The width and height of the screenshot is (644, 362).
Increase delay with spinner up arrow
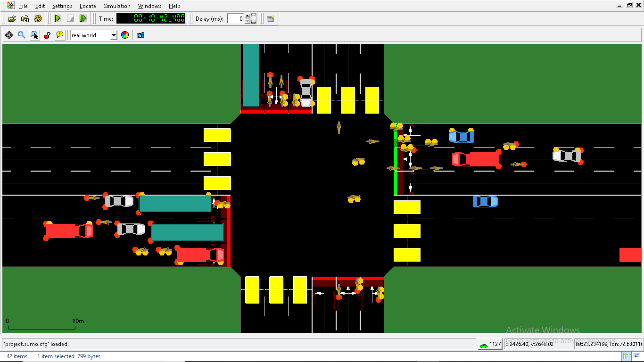pos(247,16)
